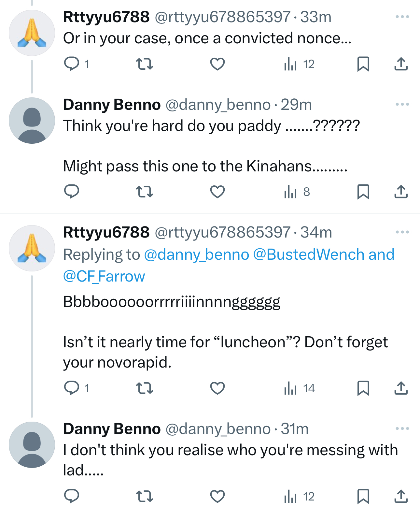Viewport: 420px width, 522px height.
Task: Like the 'Kinahans' tweet by Danny Benno
Action: 217,192
